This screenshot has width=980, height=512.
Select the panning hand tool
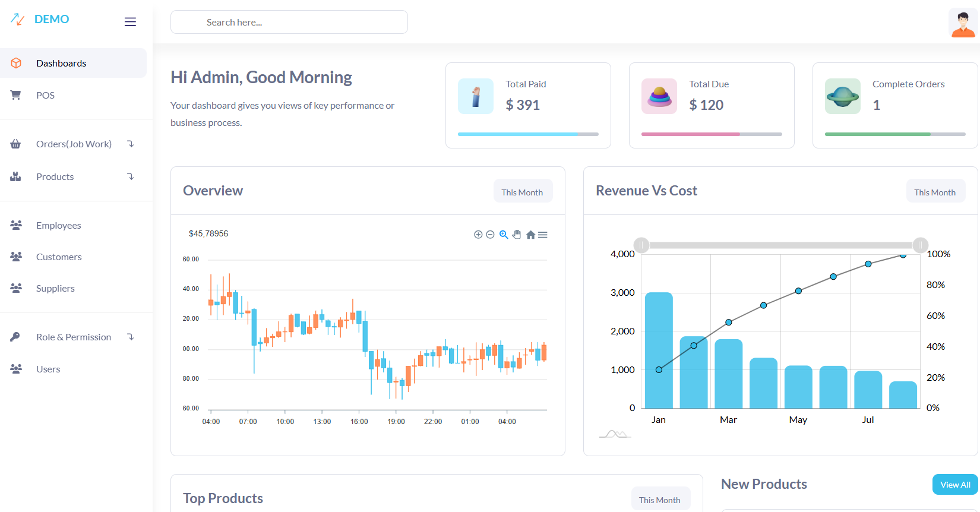coord(517,235)
